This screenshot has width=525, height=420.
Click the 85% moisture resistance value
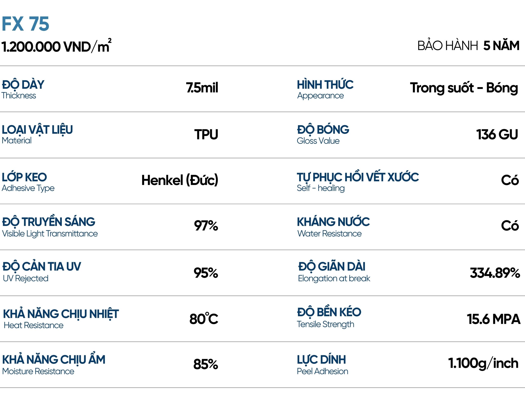click(205, 364)
